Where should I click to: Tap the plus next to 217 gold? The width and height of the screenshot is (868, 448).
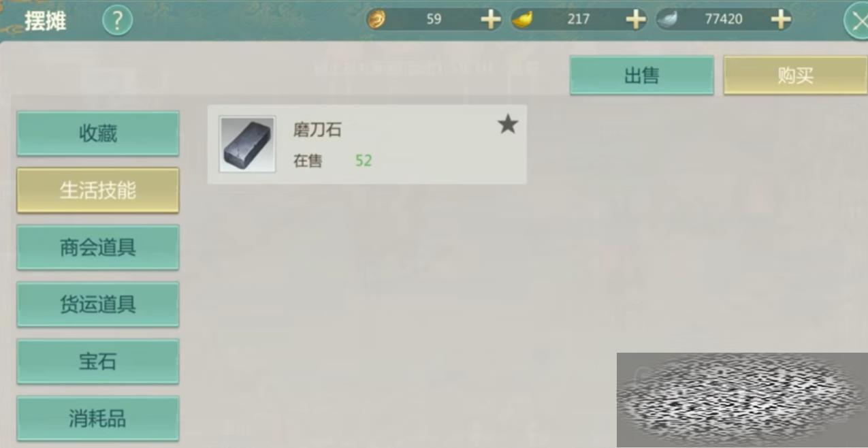(636, 19)
